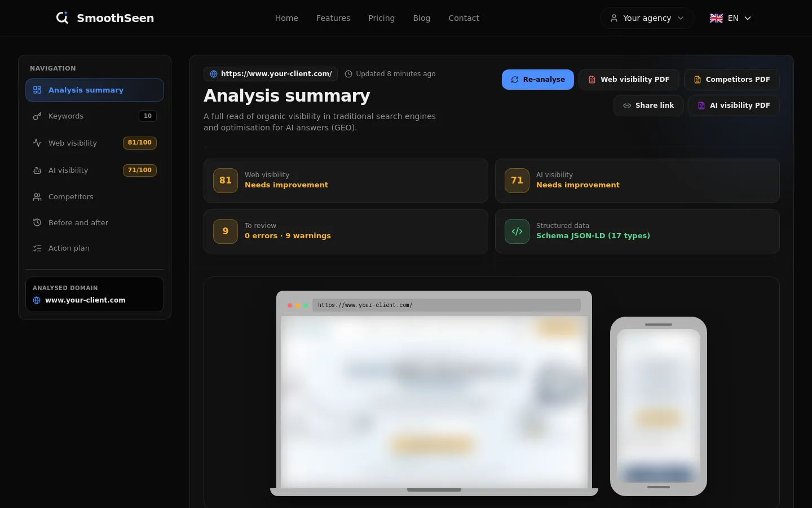
Task: Select Before and after in sidebar
Action: (x=95, y=223)
